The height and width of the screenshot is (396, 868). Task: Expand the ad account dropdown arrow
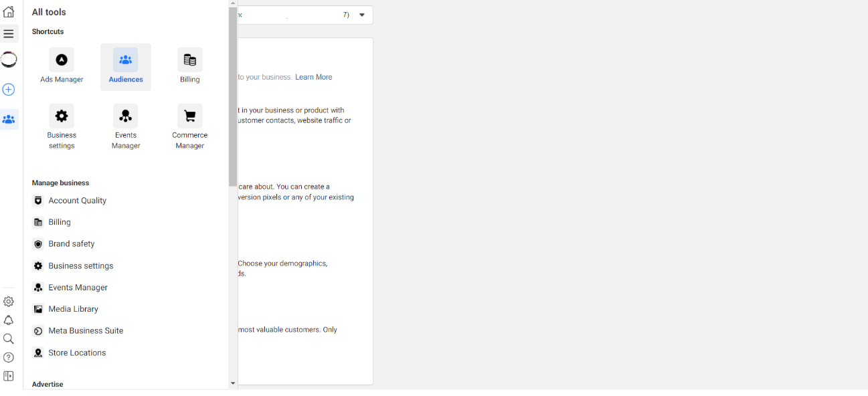[x=362, y=15]
